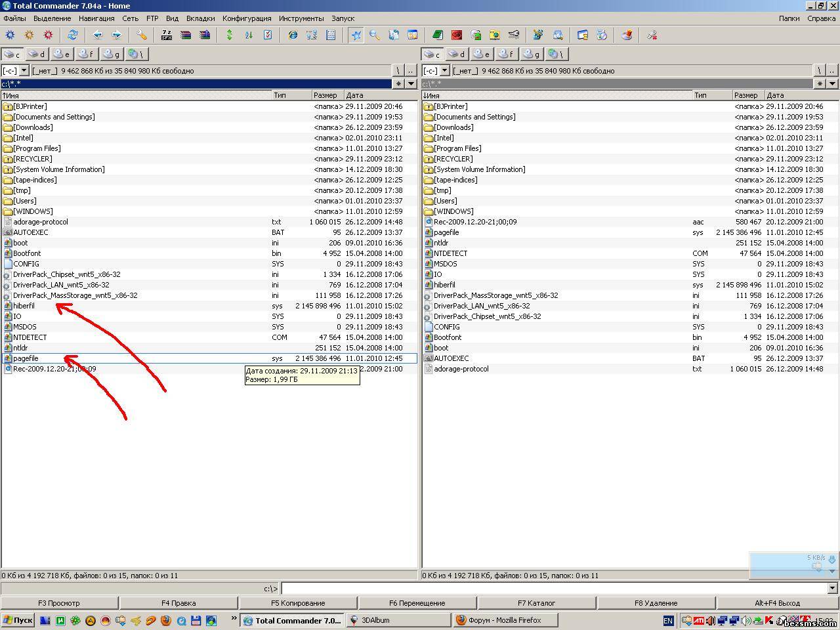
Task: Switch right panel to drive f
Action: click(507, 54)
